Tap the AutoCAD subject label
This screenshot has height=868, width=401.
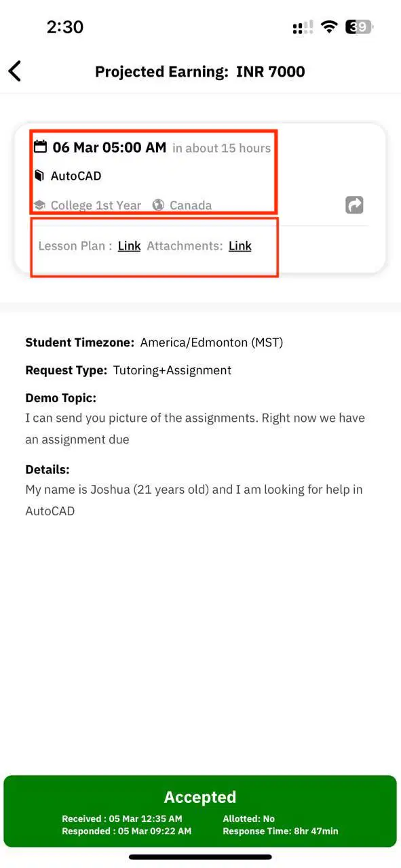point(76,176)
